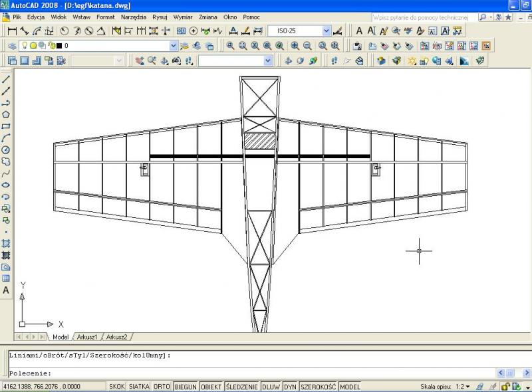
Task: Click the black layer color swatch
Action: coord(59,46)
